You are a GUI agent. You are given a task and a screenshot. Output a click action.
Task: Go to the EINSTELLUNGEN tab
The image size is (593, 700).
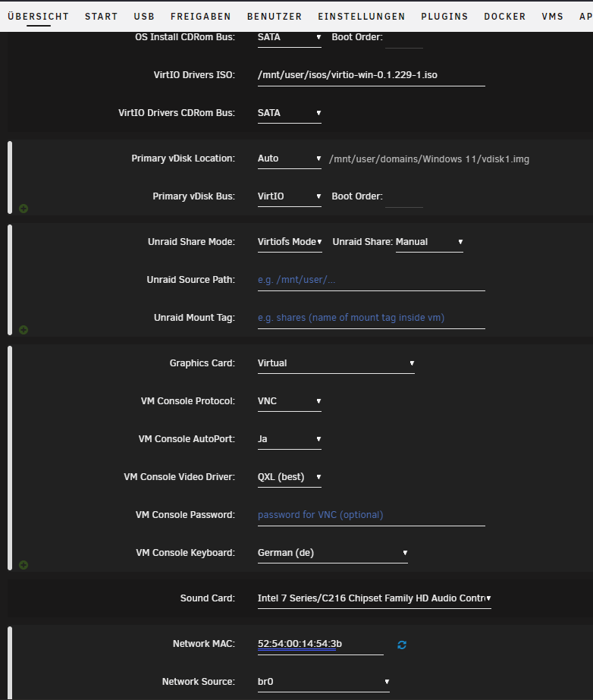[361, 17]
